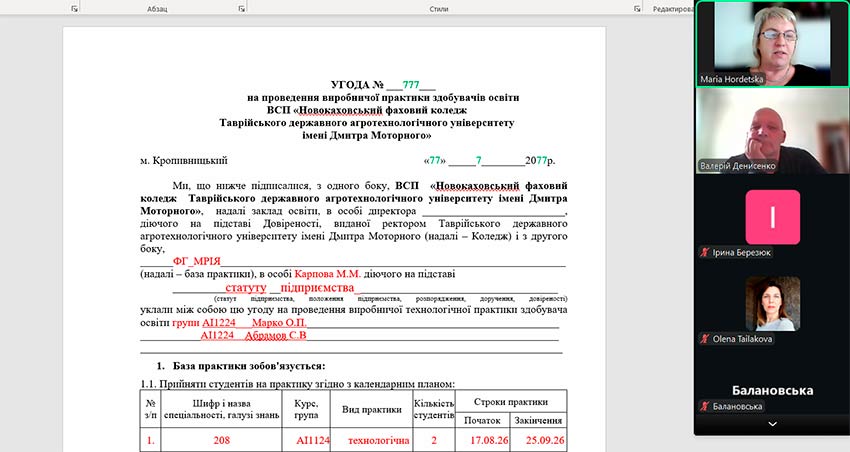Screen dimensions: 850x452
Task: Click the heading УГОДА №
Action: pyautogui.click(x=357, y=85)
